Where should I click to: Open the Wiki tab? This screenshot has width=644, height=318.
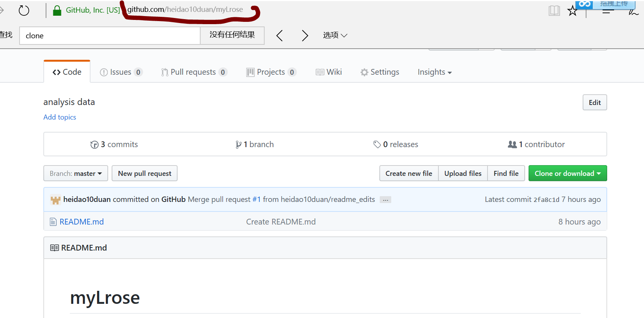329,72
